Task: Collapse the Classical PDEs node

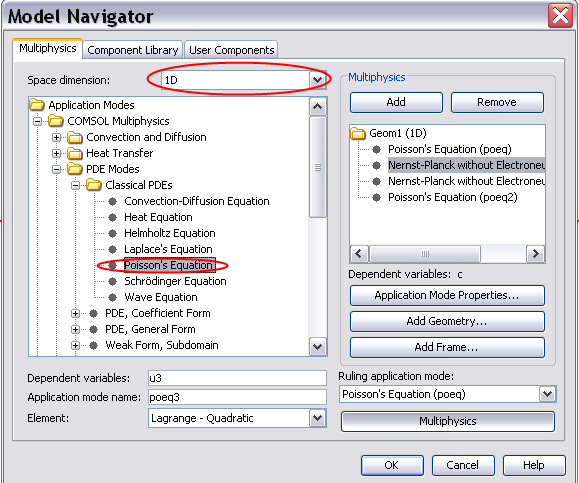Action: click(75, 185)
